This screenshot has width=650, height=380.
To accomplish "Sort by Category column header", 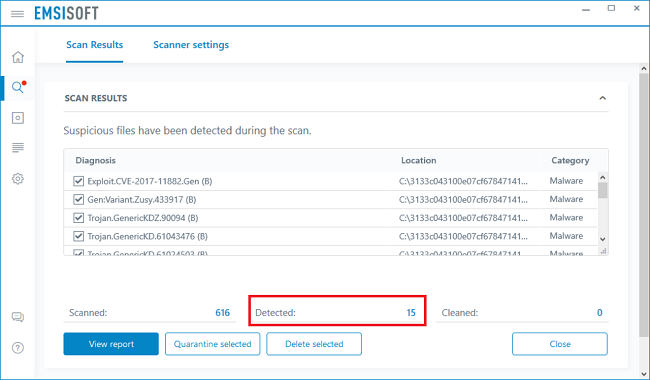I will pos(570,160).
